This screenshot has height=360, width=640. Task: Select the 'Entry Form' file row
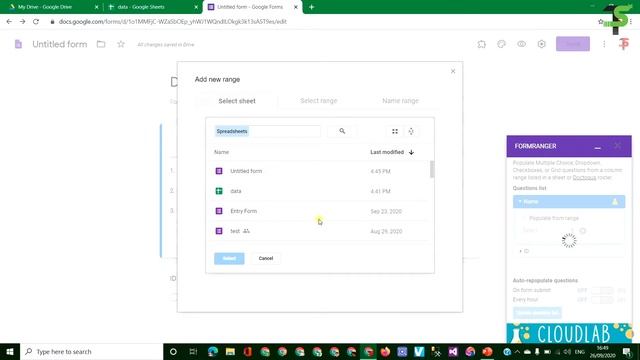pyautogui.click(x=321, y=211)
